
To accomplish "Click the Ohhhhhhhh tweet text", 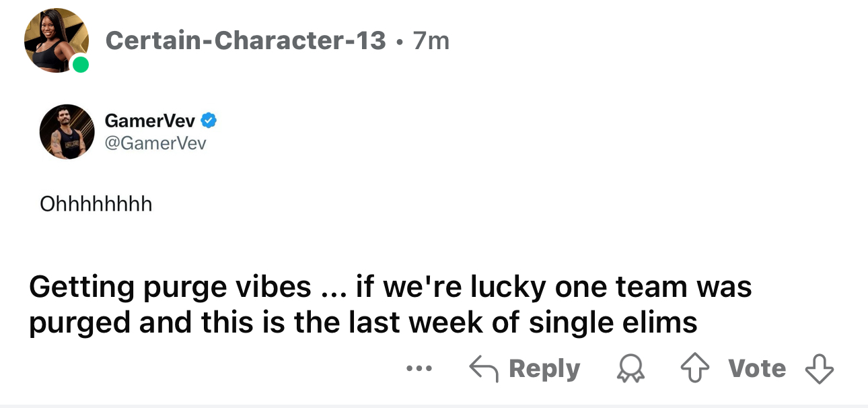I will click(x=96, y=203).
